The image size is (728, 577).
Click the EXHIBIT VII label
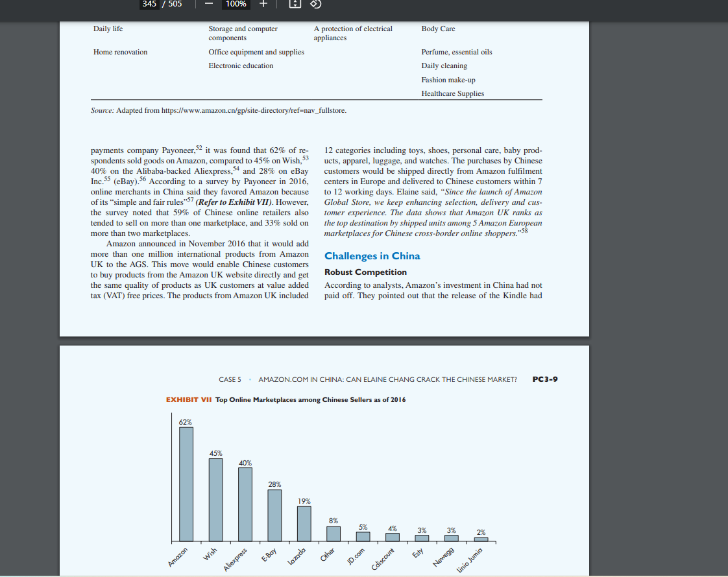coord(189,400)
